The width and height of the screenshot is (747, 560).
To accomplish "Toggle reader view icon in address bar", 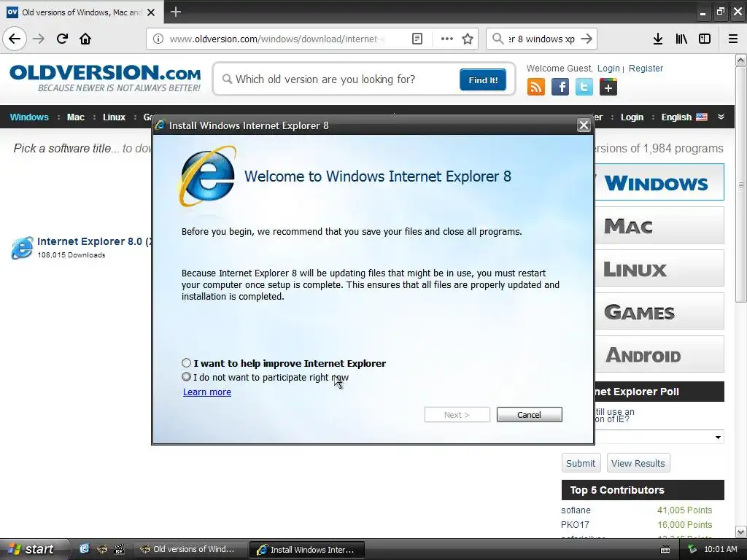I will click(417, 39).
